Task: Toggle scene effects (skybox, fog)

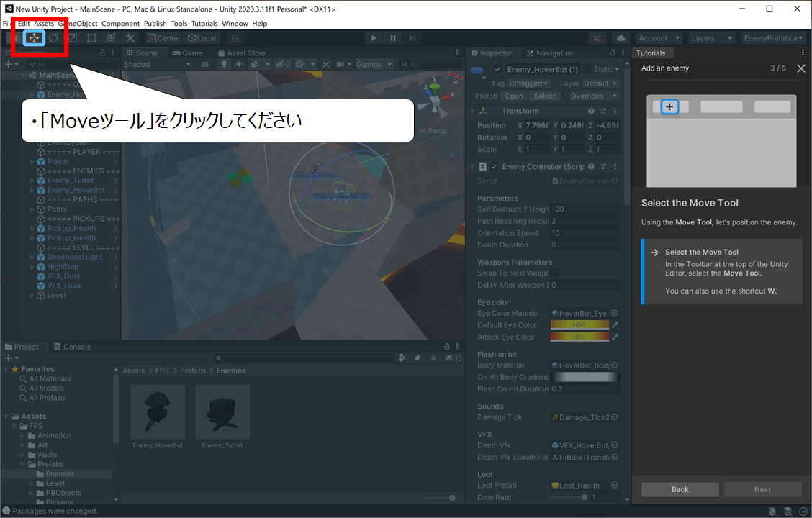Action: 254,64
